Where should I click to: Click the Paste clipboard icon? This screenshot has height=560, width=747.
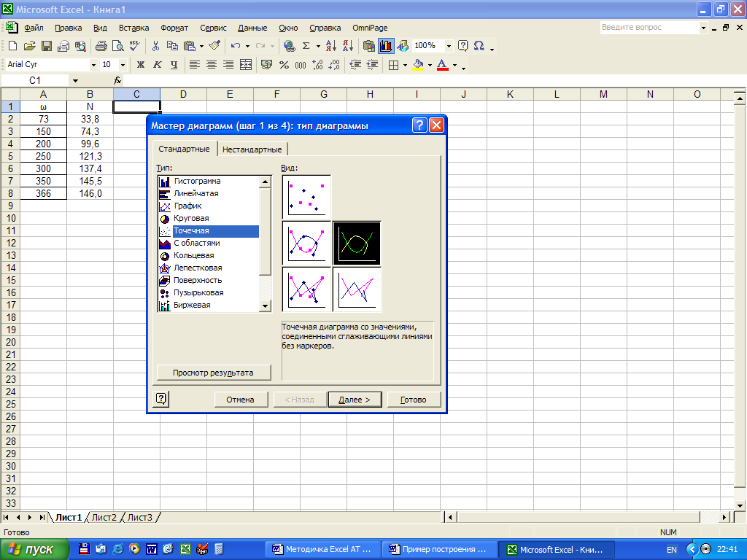pyautogui.click(x=190, y=46)
